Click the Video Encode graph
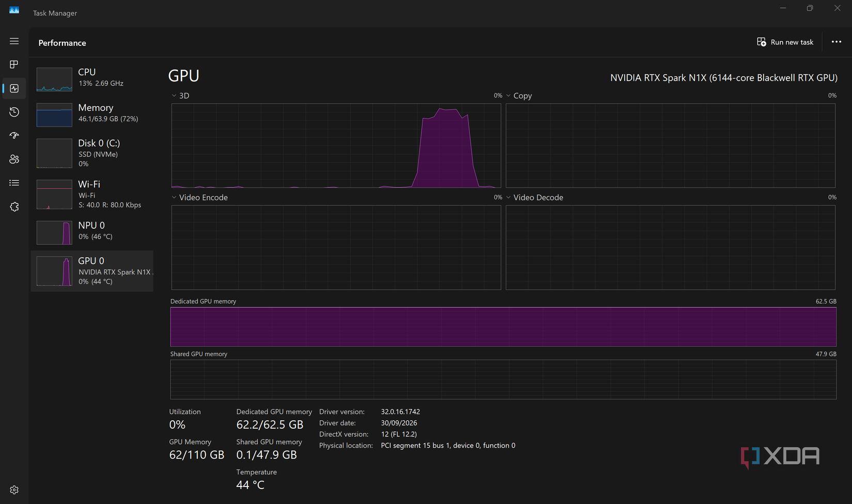 click(x=336, y=247)
